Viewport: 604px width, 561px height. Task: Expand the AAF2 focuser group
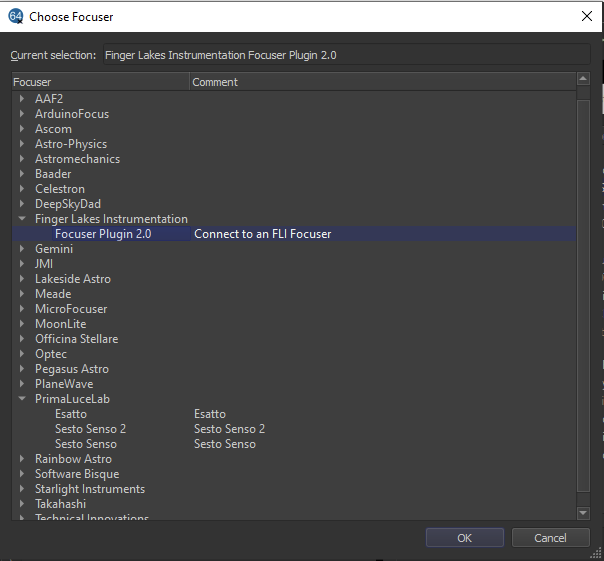pyautogui.click(x=22, y=99)
